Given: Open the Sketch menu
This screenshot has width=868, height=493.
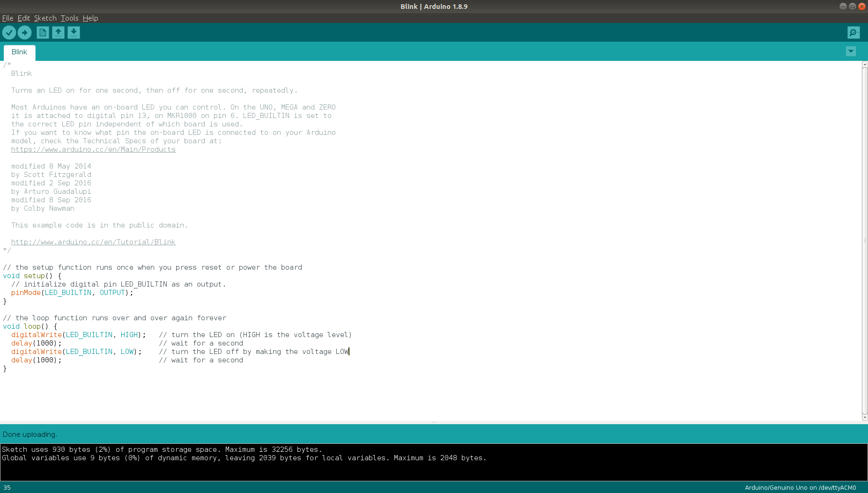Looking at the screenshot, I should (x=45, y=18).
